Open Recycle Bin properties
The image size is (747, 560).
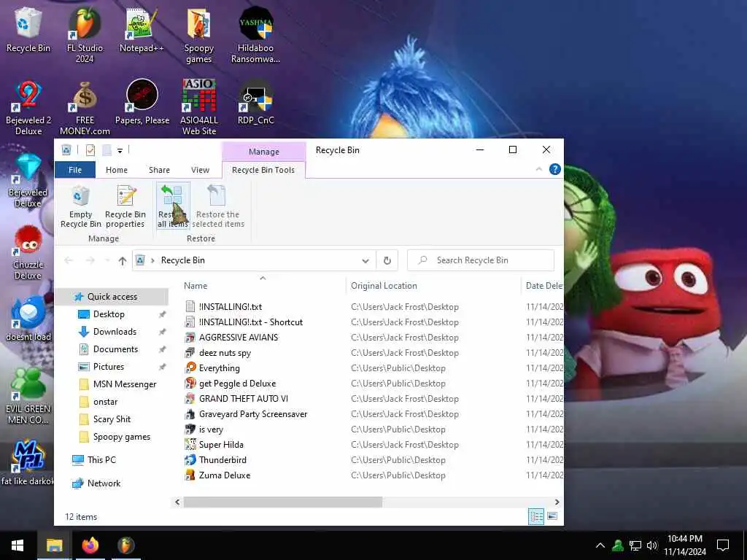click(x=125, y=206)
